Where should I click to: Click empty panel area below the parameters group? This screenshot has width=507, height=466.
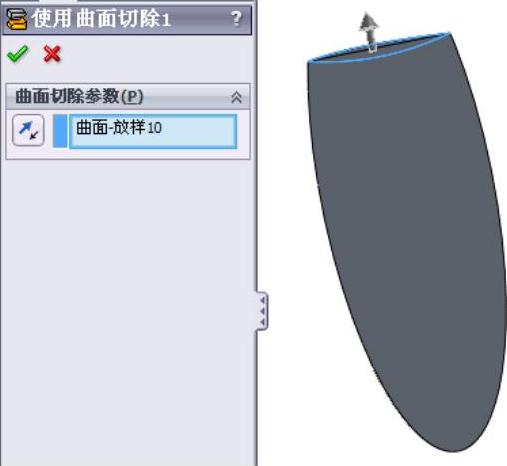click(x=127, y=300)
